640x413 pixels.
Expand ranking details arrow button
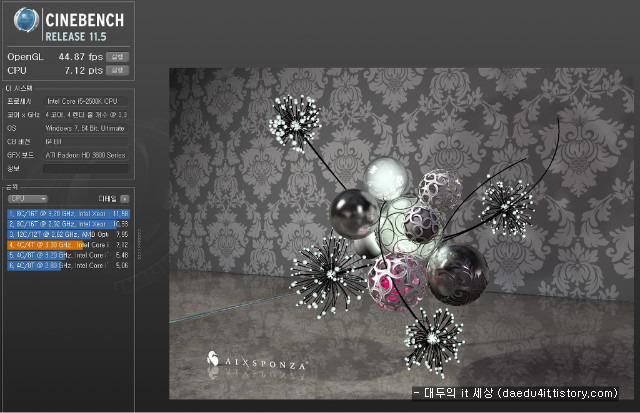point(125,199)
